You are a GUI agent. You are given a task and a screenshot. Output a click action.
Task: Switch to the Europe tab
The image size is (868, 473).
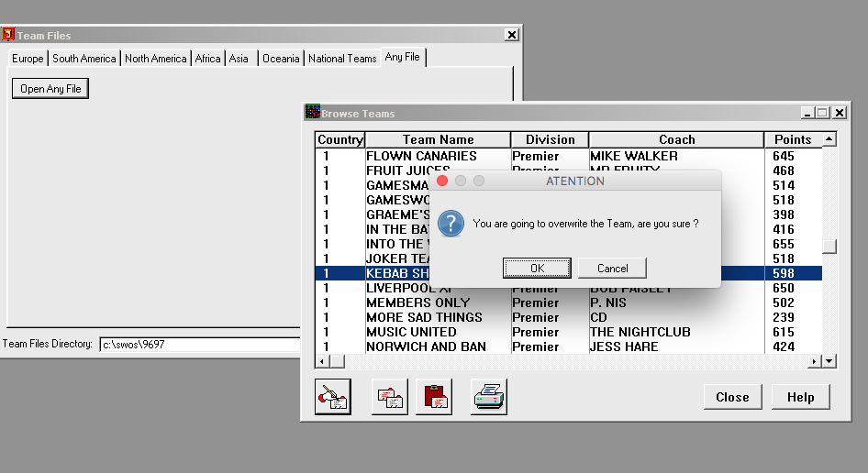[28, 59]
